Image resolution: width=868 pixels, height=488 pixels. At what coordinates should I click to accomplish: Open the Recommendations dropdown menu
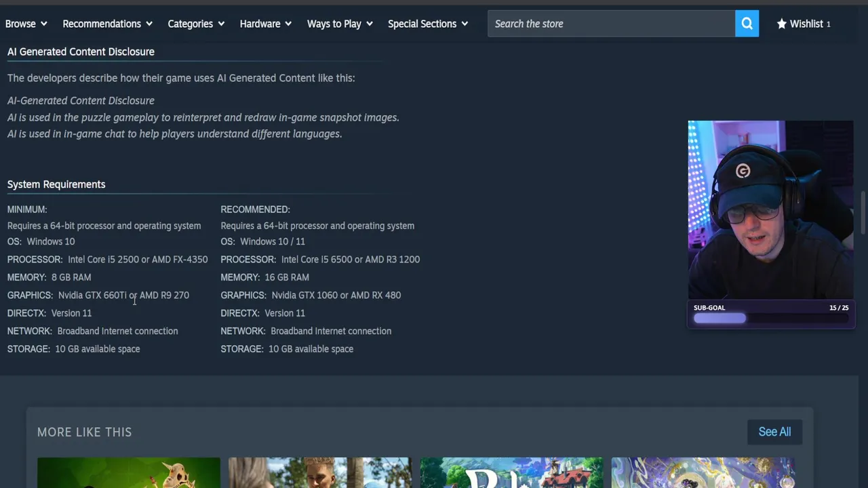point(107,24)
